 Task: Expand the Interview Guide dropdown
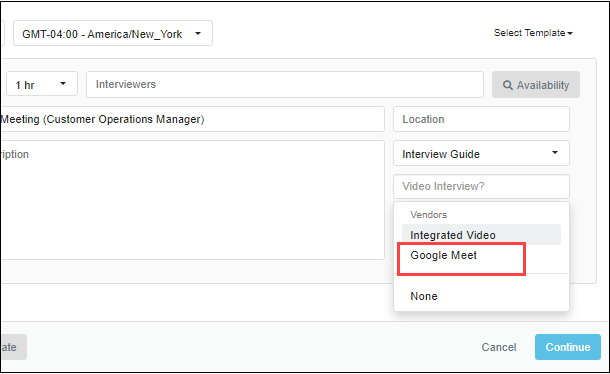(481, 153)
